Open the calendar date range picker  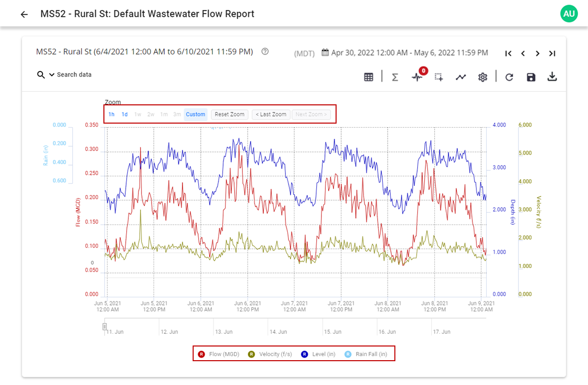324,53
